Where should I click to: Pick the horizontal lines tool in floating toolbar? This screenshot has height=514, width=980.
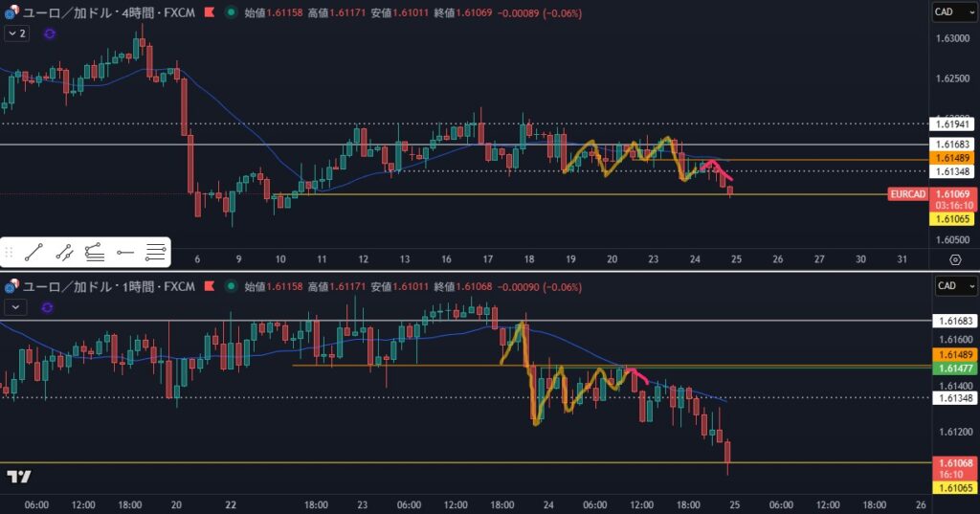pyautogui.click(x=155, y=253)
